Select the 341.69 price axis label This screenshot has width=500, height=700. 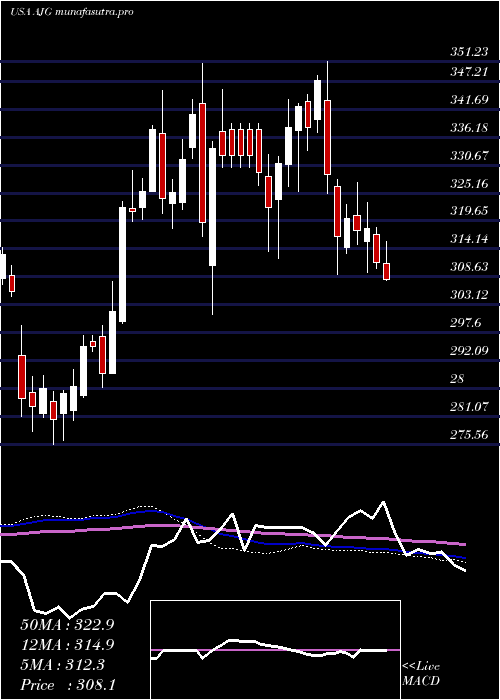(469, 100)
